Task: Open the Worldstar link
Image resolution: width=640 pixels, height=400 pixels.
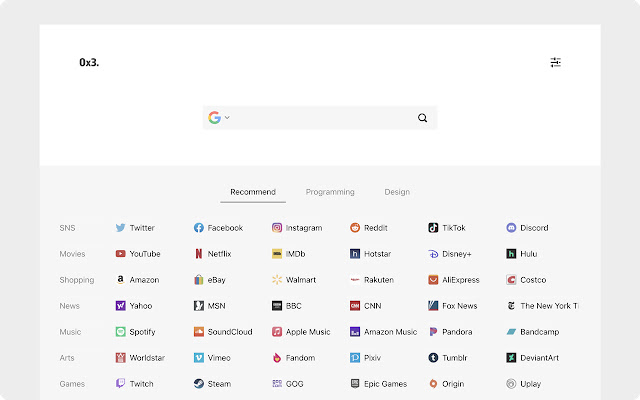Action: point(140,358)
